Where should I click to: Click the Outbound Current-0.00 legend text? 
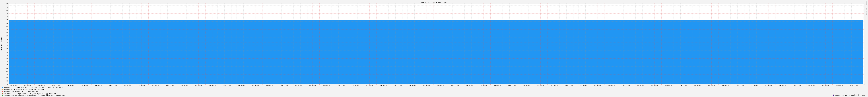[31, 93]
